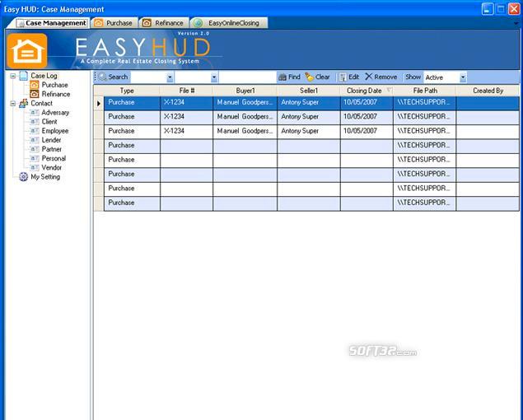Image resolution: width=523 pixels, height=420 pixels.
Task: Select Employee in the Contact tree
Action: (55, 131)
